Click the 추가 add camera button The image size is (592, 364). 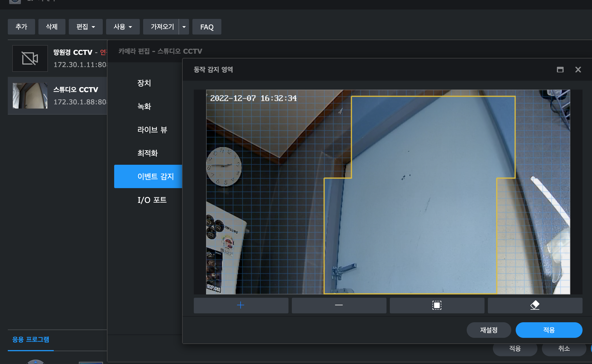[x=21, y=27]
